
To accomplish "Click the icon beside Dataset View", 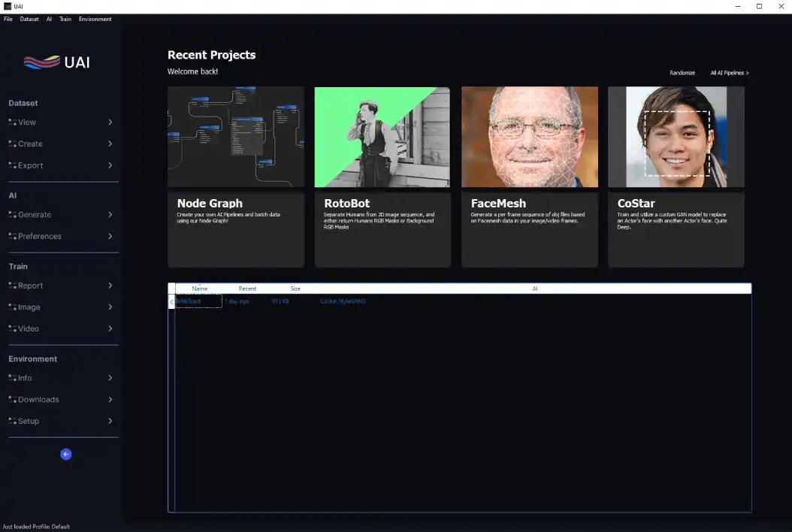I will coord(13,122).
